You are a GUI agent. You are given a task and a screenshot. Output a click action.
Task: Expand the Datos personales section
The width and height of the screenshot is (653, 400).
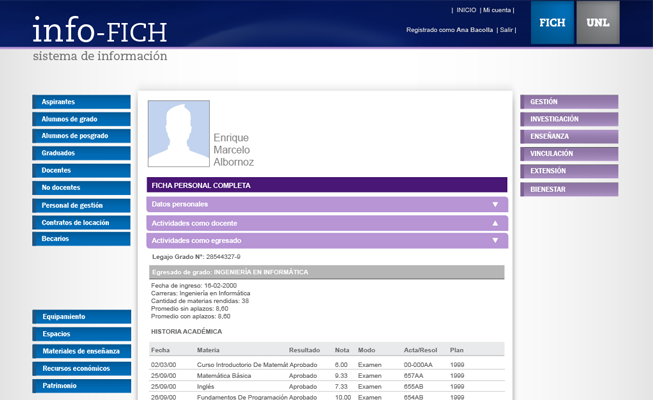tap(327, 204)
